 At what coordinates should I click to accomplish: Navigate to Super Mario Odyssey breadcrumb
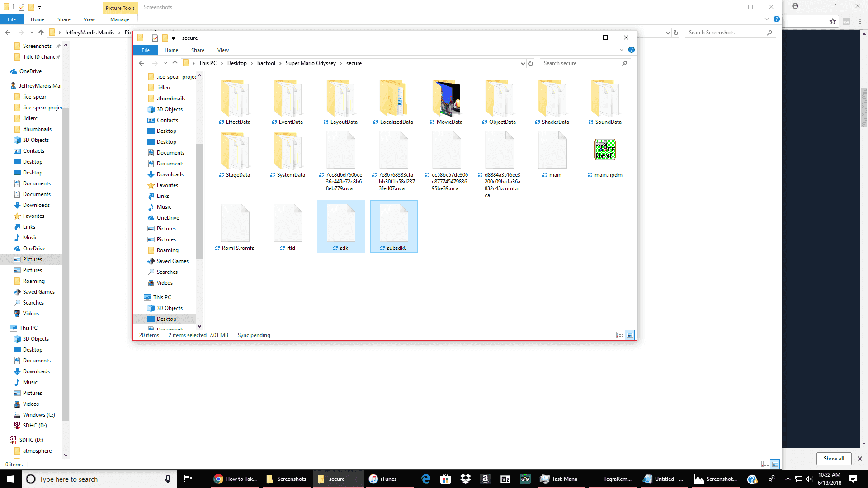click(x=311, y=63)
